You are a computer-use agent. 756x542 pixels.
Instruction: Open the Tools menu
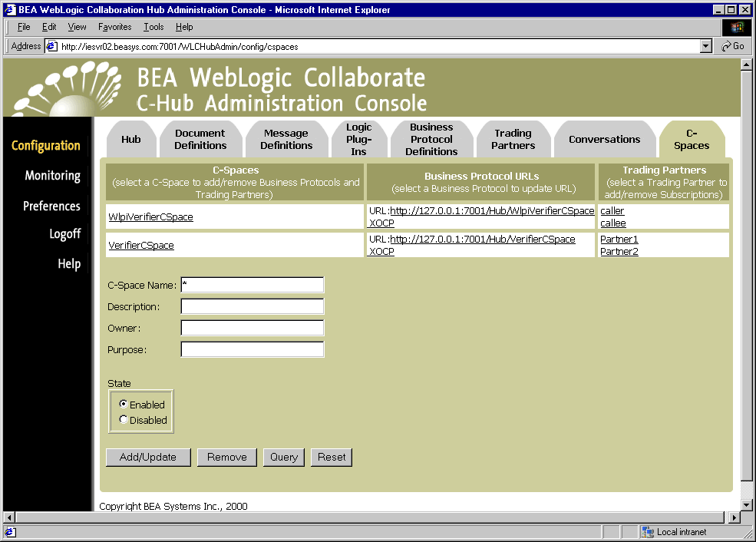pyautogui.click(x=154, y=27)
